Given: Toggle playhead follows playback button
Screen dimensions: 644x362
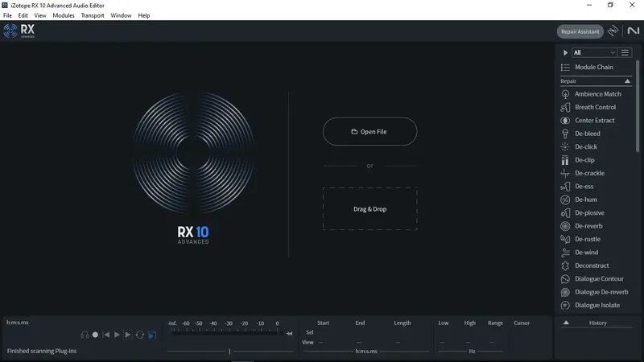Looking at the screenshot, I should tap(152, 335).
